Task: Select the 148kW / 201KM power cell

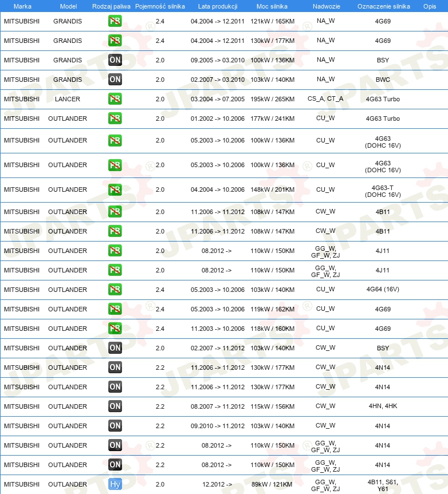Action: pos(272,189)
